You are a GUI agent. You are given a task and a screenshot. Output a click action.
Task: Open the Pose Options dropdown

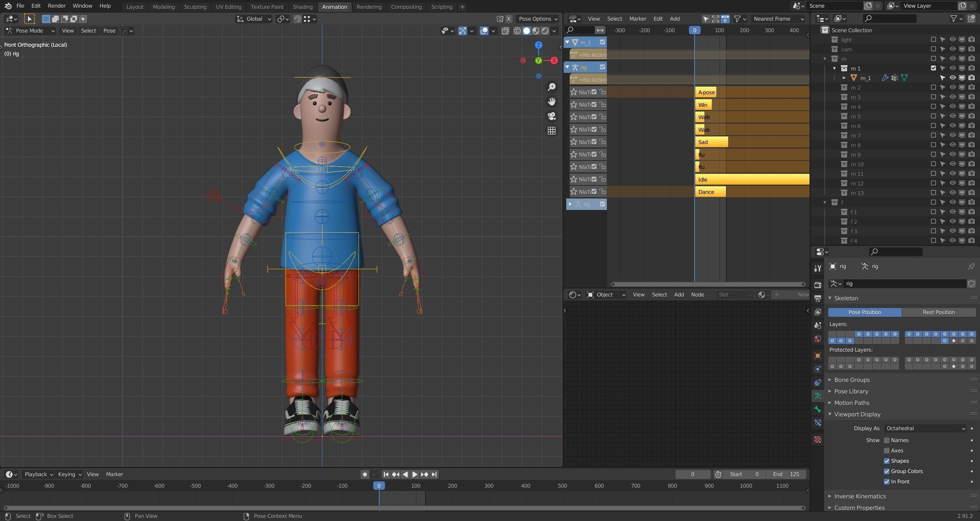(x=538, y=19)
